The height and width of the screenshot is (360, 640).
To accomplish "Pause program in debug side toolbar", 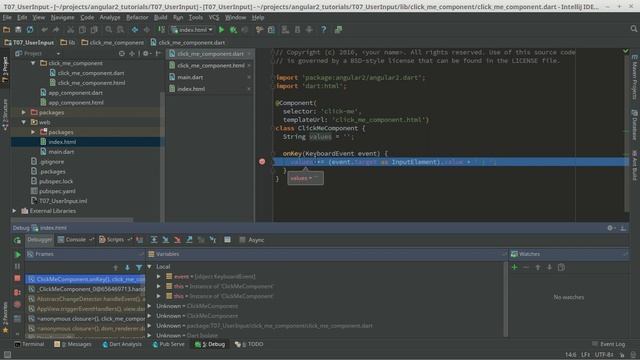I will point(17,267).
